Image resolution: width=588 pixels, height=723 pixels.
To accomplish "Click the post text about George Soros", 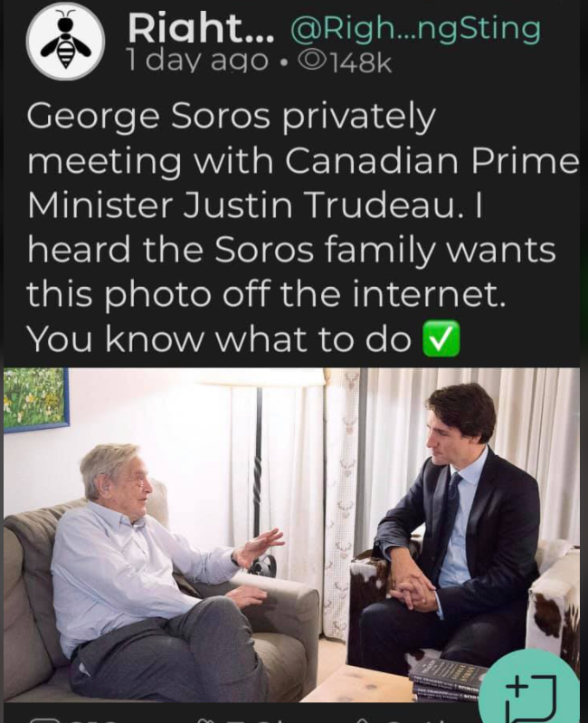I will [x=302, y=227].
